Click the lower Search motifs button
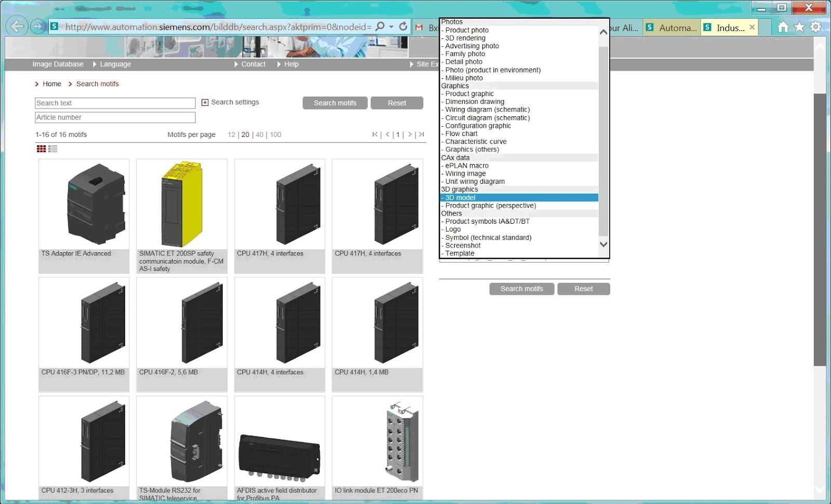Screen dimensions: 831x504 (521, 289)
